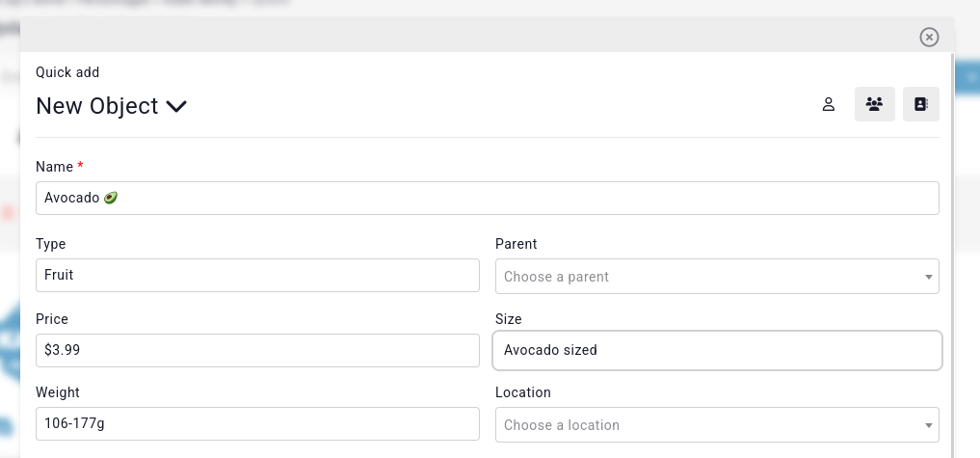The width and height of the screenshot is (980, 458).
Task: Click the dialog's vertical scrollbar
Action: 953,251
